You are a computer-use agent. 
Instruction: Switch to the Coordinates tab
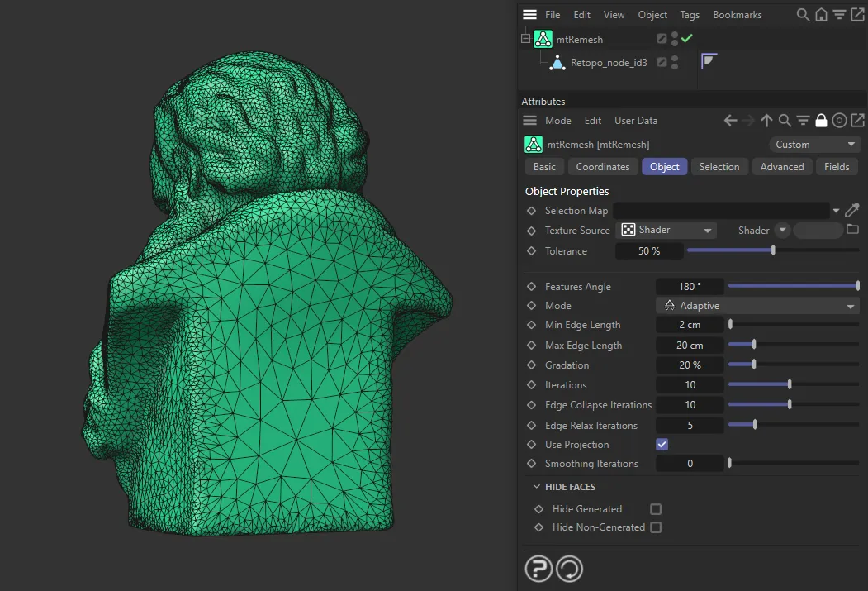click(602, 166)
